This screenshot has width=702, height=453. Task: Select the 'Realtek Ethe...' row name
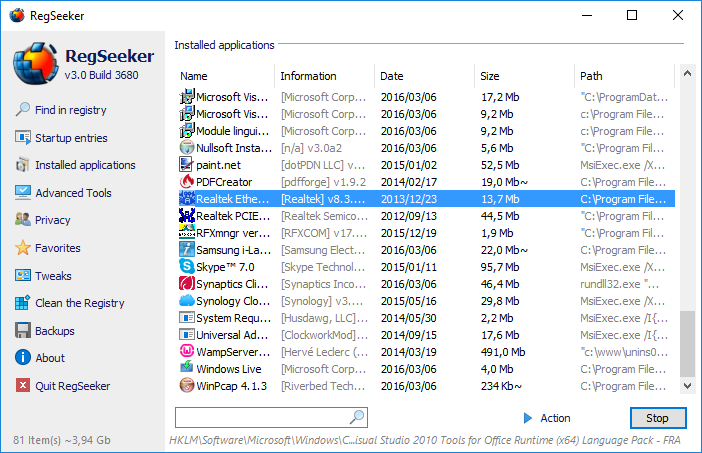[x=232, y=199]
